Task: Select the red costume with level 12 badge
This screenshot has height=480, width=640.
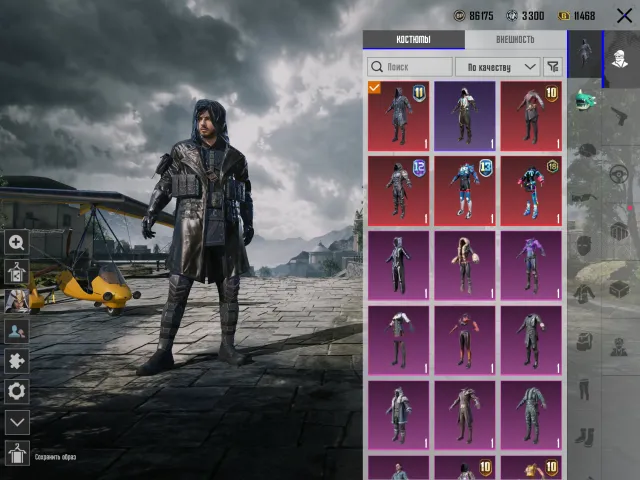Action: [398, 191]
